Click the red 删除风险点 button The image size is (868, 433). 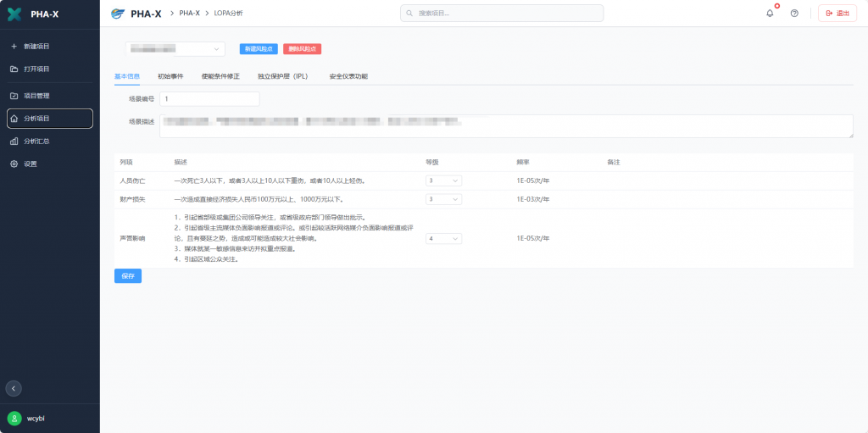point(302,49)
